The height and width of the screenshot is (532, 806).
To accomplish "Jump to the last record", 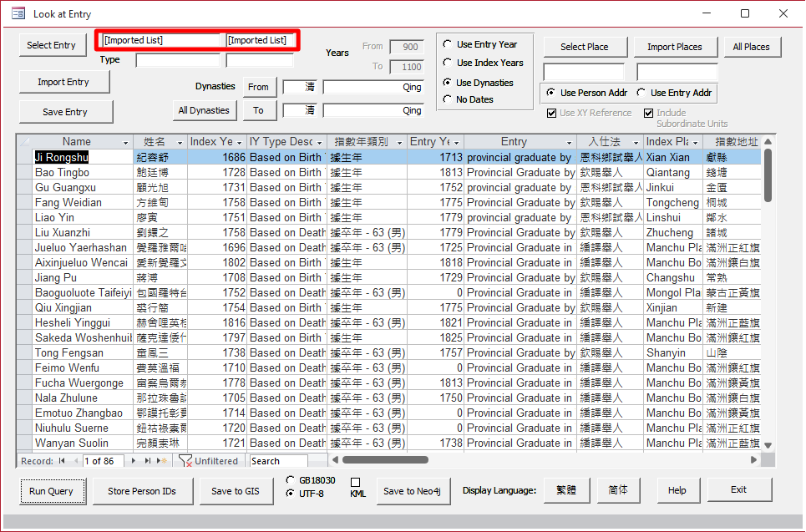I will [150, 461].
